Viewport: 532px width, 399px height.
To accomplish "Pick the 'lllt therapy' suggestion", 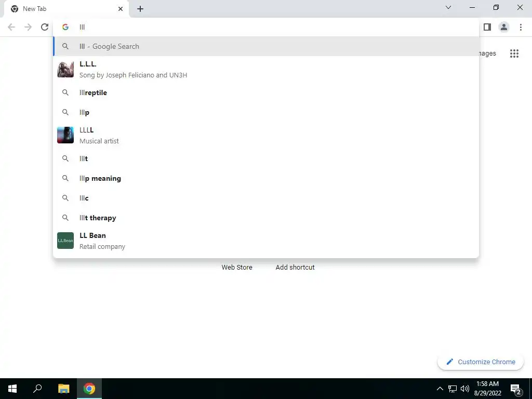I will click(x=267, y=218).
